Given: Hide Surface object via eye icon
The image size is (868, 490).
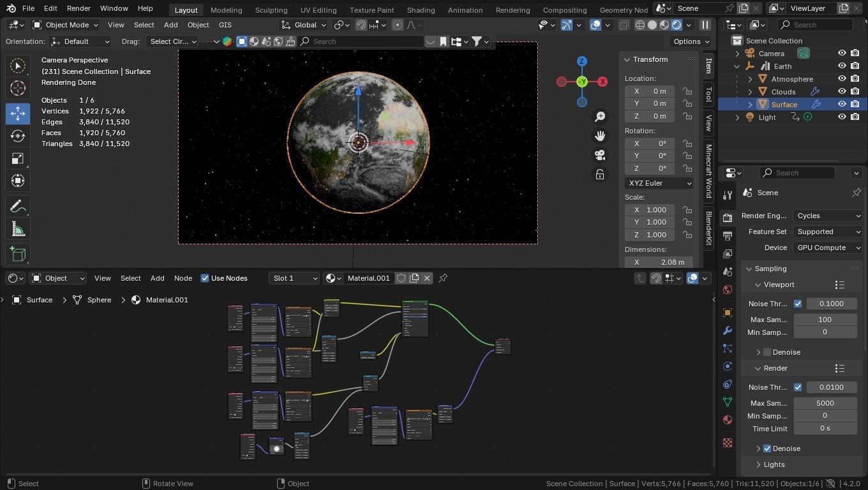Looking at the screenshot, I should click(842, 104).
